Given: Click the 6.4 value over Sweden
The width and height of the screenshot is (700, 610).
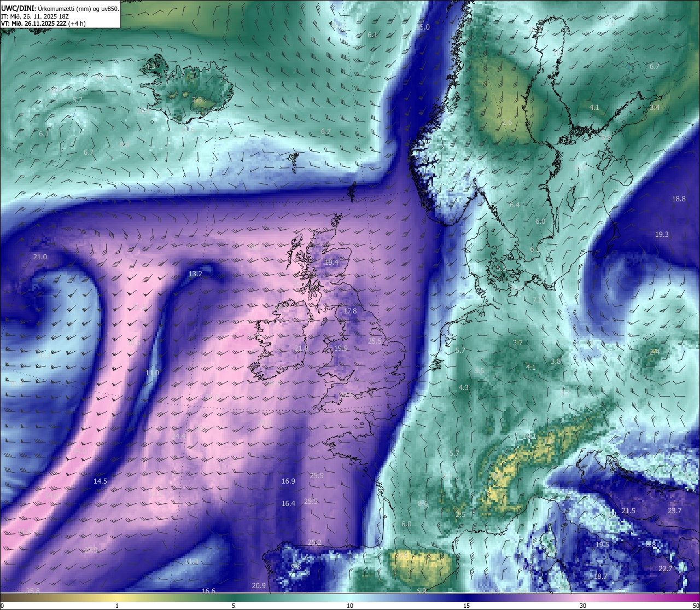Looking at the screenshot, I should [515, 205].
